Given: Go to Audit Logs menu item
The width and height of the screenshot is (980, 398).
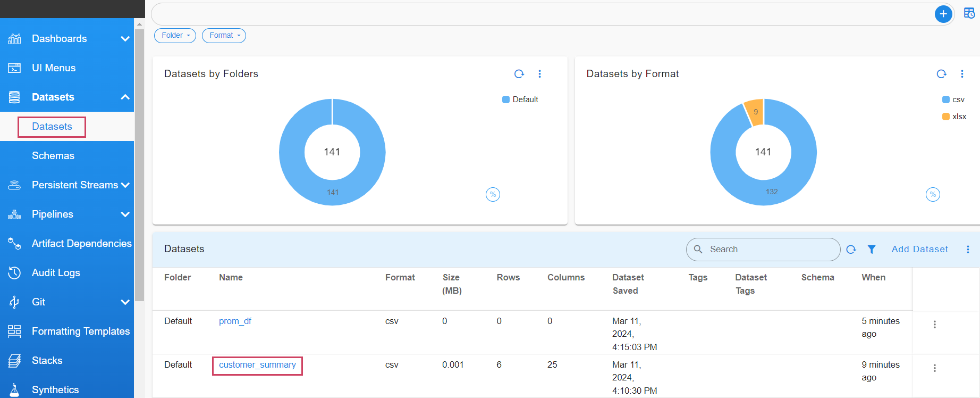Looking at the screenshot, I should click(56, 273).
